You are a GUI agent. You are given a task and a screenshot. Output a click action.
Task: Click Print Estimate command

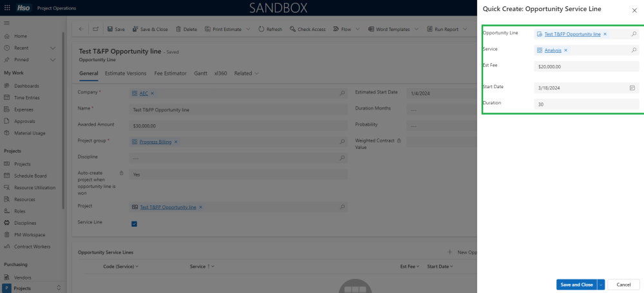point(223,29)
